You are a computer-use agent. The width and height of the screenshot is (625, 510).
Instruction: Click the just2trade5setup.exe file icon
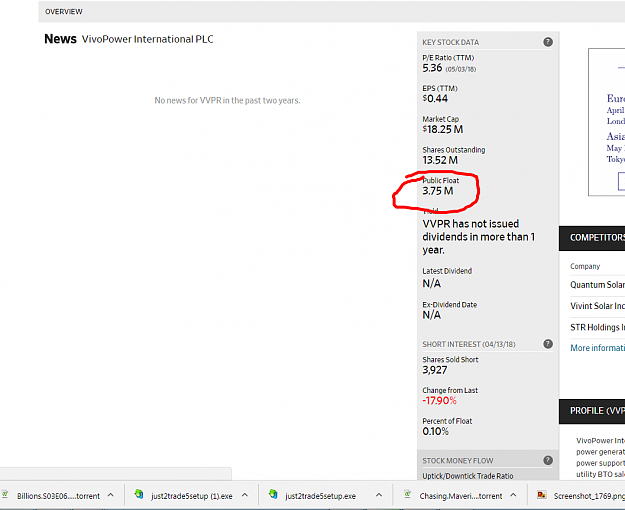pos(273,494)
